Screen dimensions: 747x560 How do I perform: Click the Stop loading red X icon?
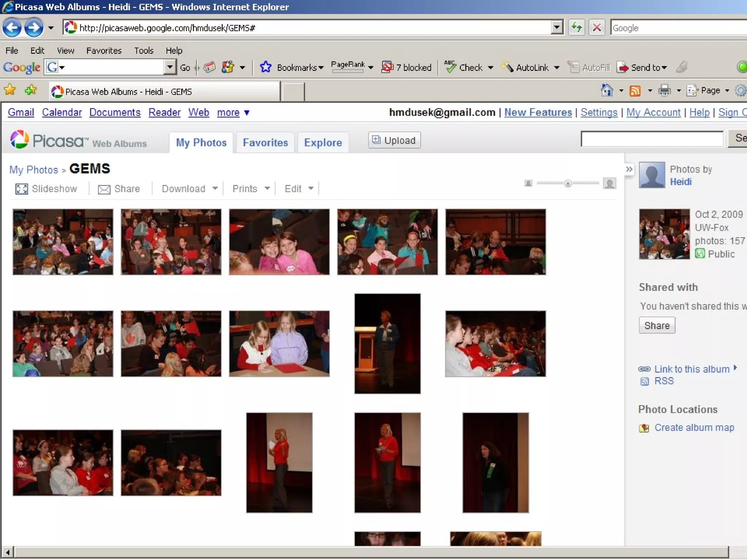click(597, 28)
